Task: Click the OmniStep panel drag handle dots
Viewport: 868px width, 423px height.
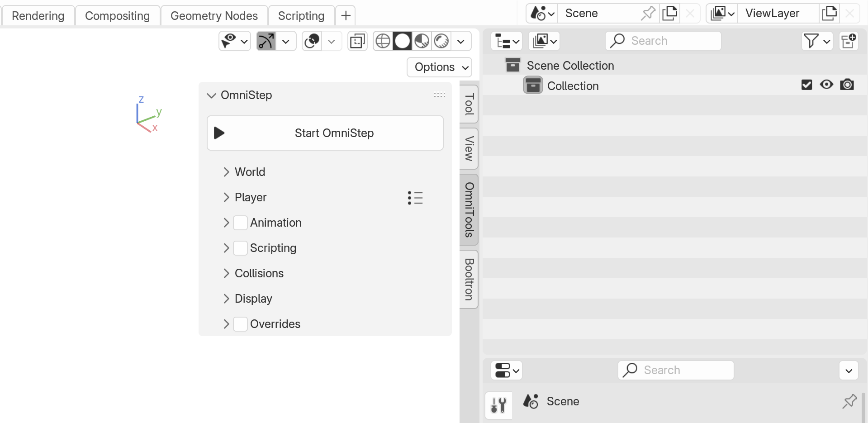Action: click(440, 95)
